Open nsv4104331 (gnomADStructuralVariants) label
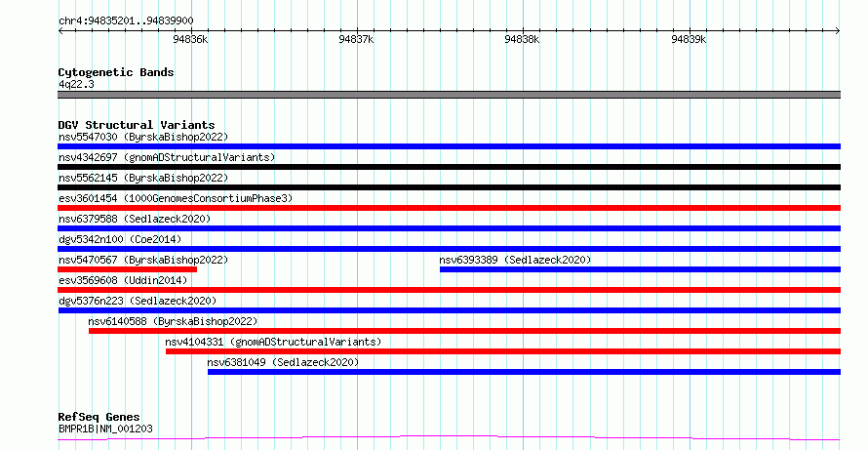 (x=273, y=342)
